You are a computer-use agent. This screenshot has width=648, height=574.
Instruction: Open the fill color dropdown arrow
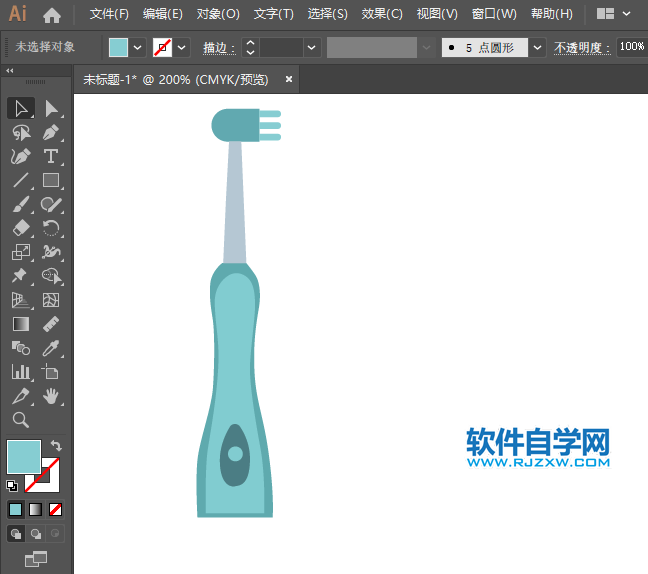coord(138,48)
